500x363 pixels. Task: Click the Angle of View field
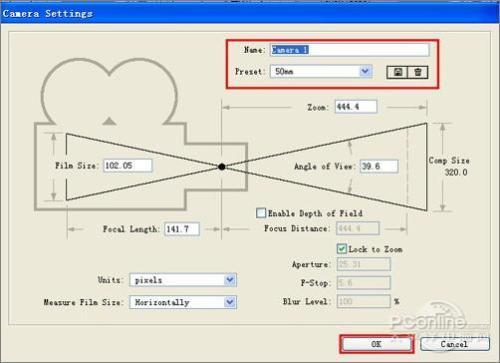(x=379, y=166)
